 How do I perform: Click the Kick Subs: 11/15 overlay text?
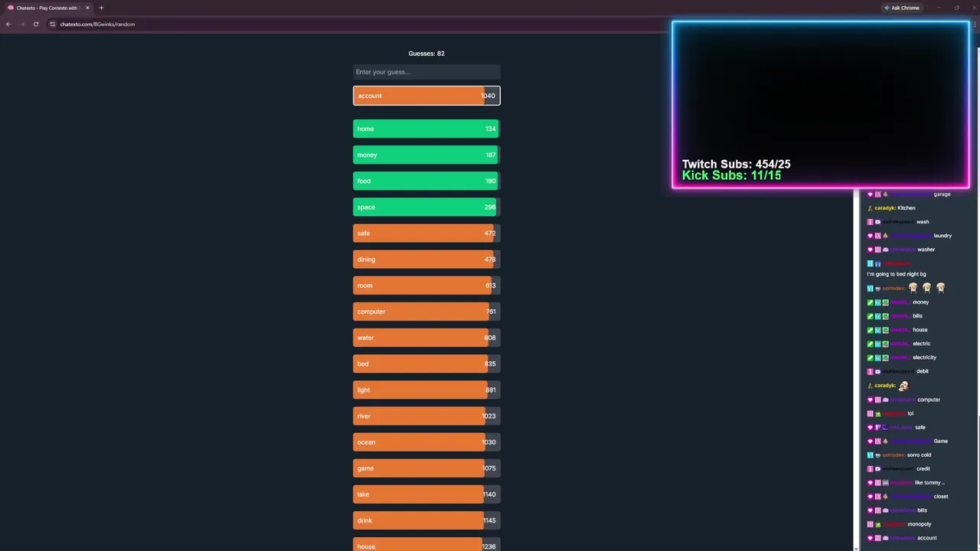tap(731, 175)
